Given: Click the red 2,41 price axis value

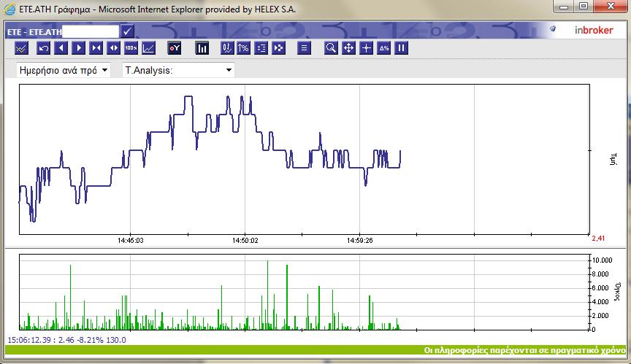Looking at the screenshot, I should pos(598,239).
